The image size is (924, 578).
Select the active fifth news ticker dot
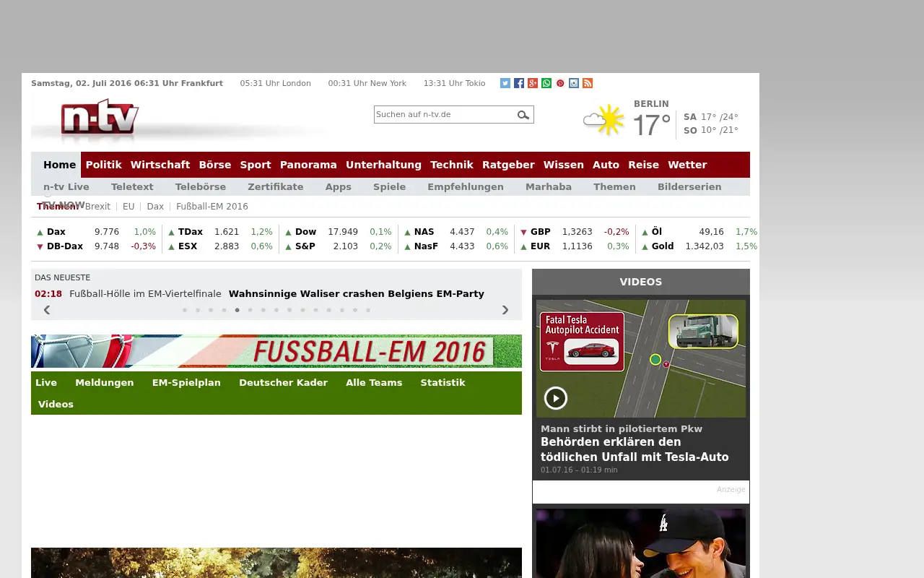[x=237, y=310]
